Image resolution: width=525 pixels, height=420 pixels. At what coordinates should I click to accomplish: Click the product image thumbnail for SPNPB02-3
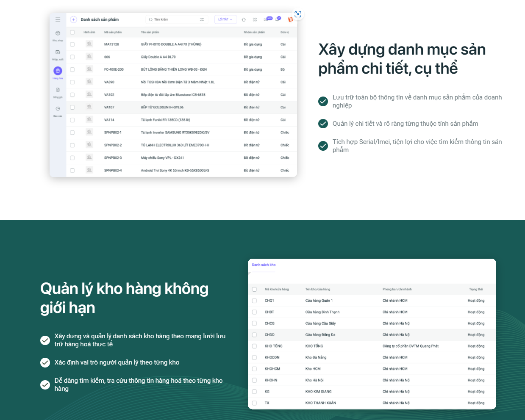pos(89,157)
